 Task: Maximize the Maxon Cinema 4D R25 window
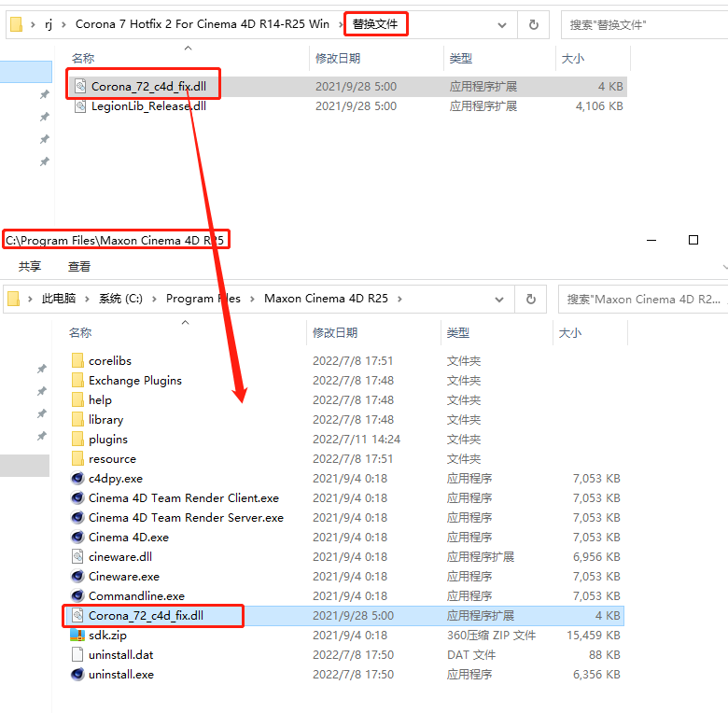(693, 240)
